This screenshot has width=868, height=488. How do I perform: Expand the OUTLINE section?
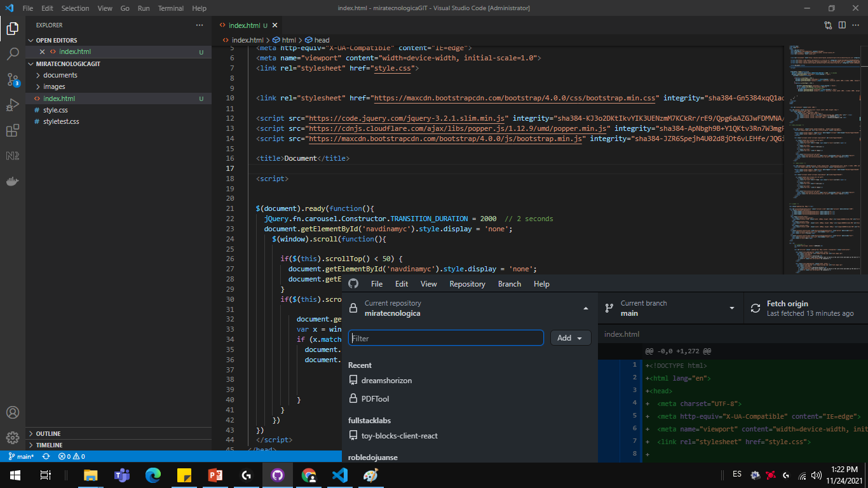pos(118,433)
